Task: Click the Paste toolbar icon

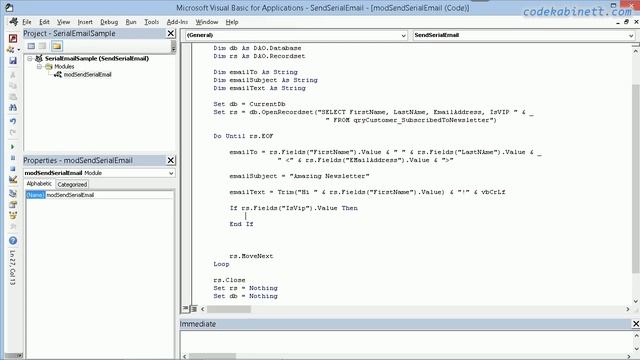Action: click(x=13, y=97)
